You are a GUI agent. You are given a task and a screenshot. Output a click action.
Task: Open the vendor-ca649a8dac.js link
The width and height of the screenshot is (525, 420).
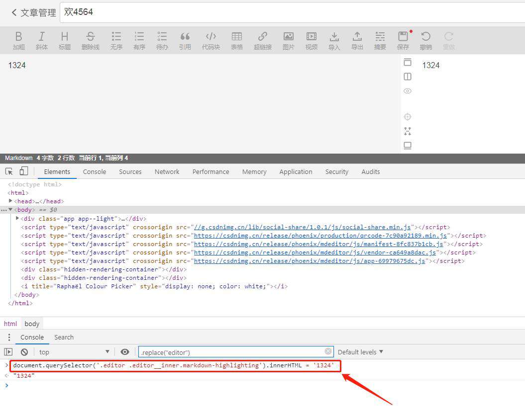(x=315, y=252)
